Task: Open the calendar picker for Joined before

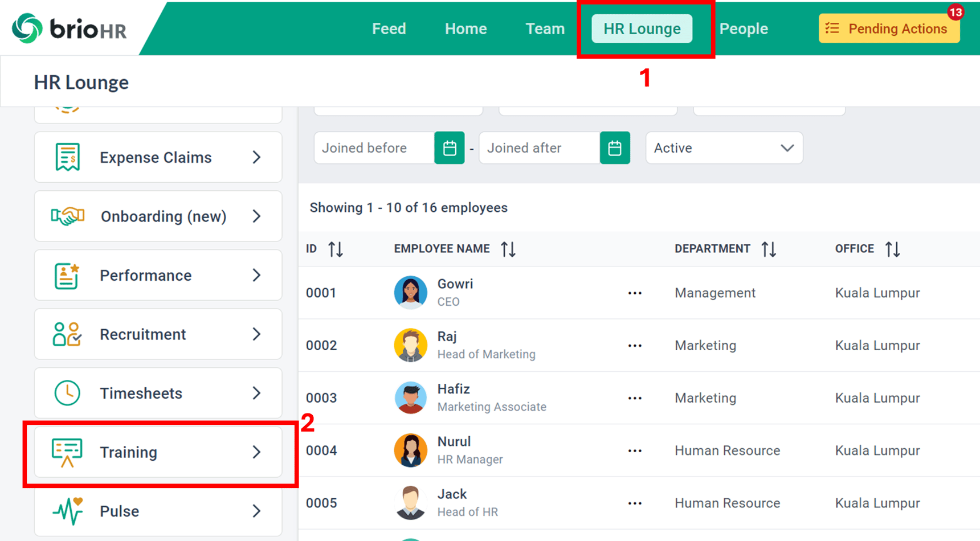Action: [x=450, y=147]
